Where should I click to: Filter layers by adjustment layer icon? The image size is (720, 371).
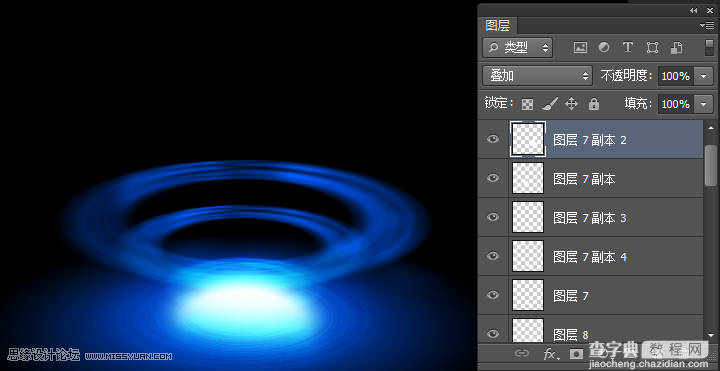604,47
